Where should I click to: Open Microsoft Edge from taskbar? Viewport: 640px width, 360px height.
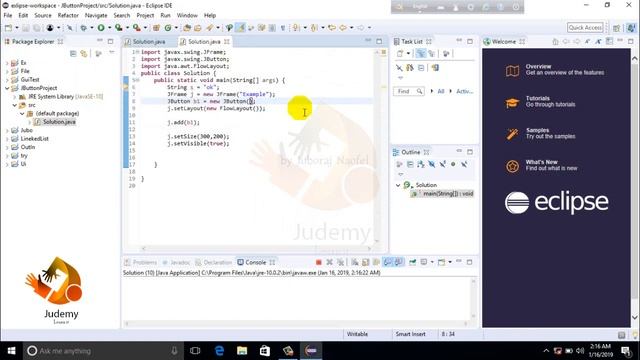click(219, 351)
